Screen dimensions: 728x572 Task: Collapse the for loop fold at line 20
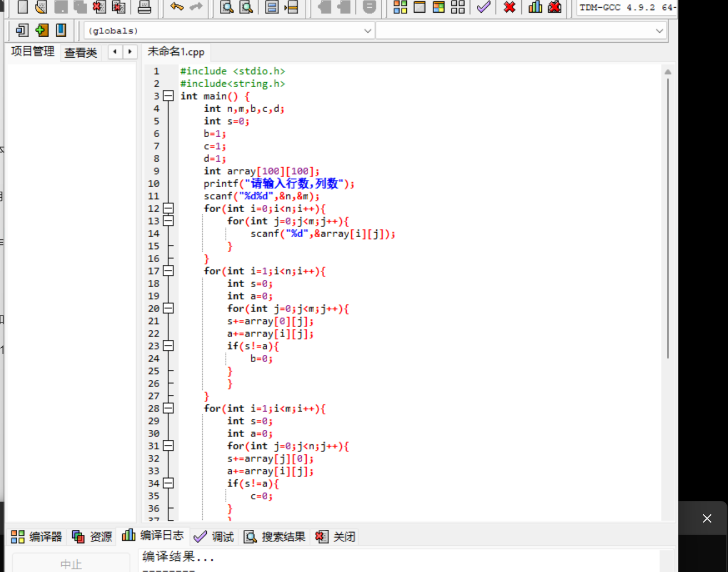point(168,308)
